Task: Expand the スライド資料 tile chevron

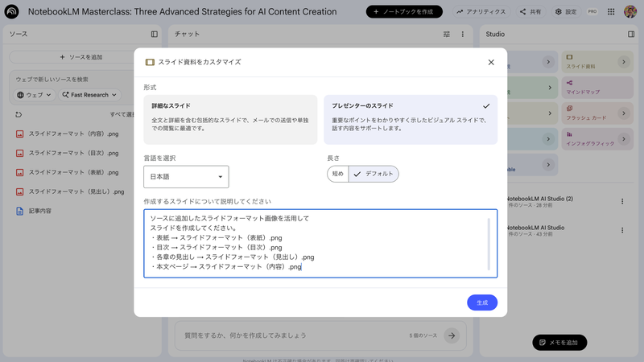Action: tap(623, 62)
